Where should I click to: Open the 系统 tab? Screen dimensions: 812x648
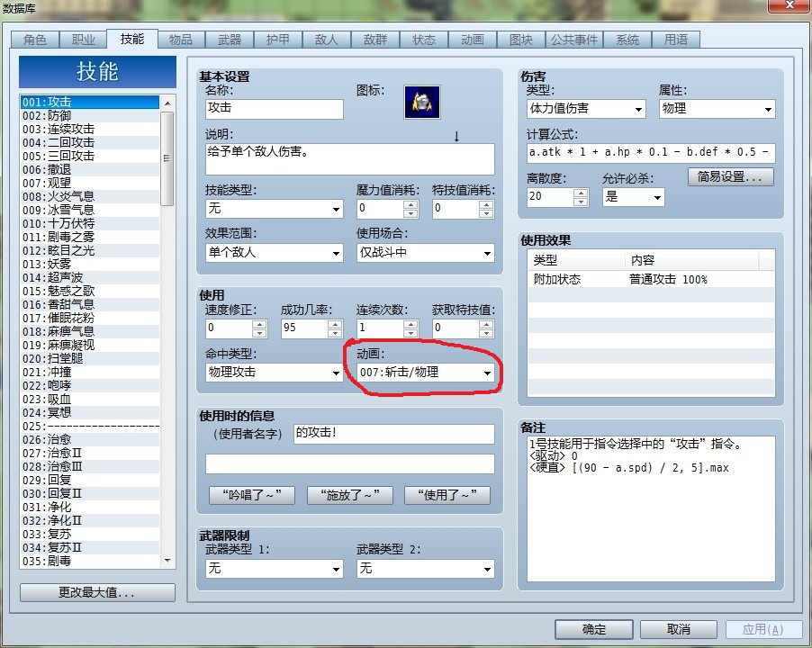627,40
